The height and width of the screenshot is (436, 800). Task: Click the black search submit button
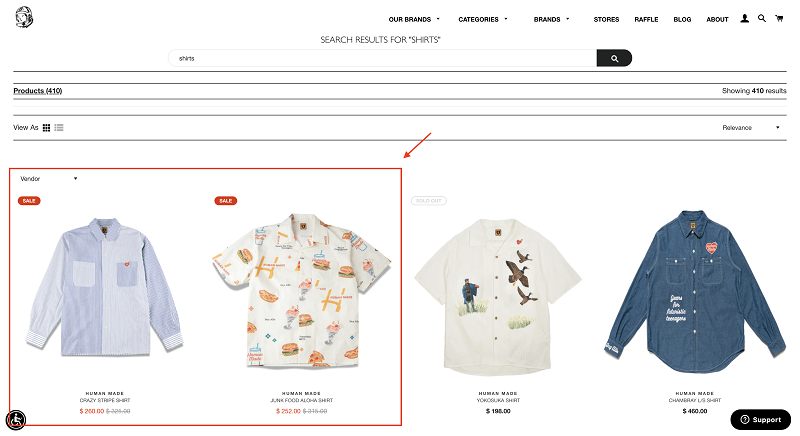pyautogui.click(x=614, y=58)
